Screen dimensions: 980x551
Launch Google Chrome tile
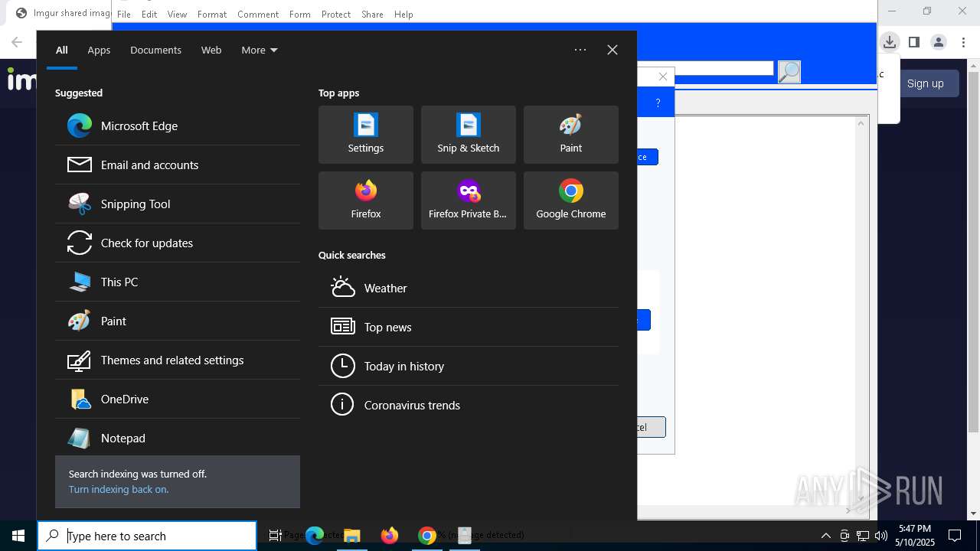[x=571, y=201]
